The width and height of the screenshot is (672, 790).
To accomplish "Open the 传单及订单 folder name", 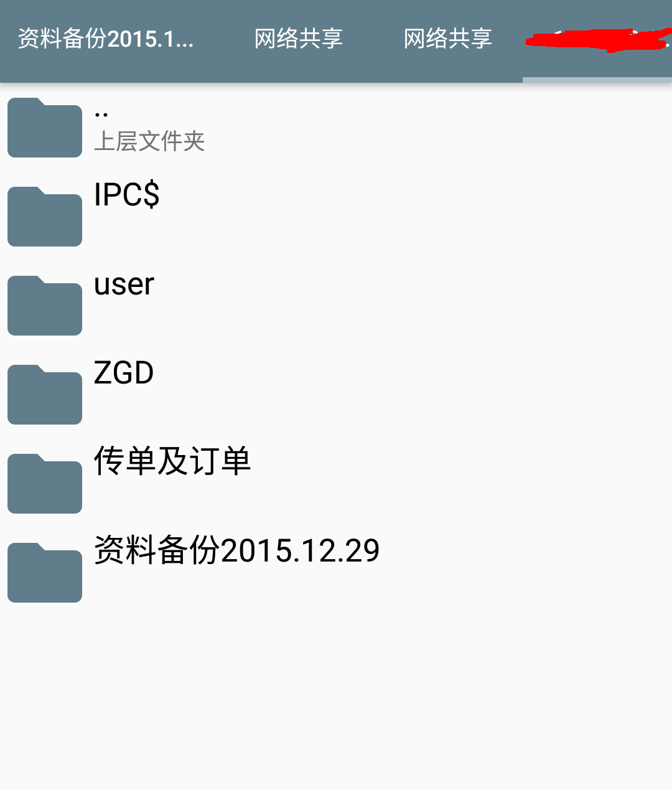I will tap(172, 461).
